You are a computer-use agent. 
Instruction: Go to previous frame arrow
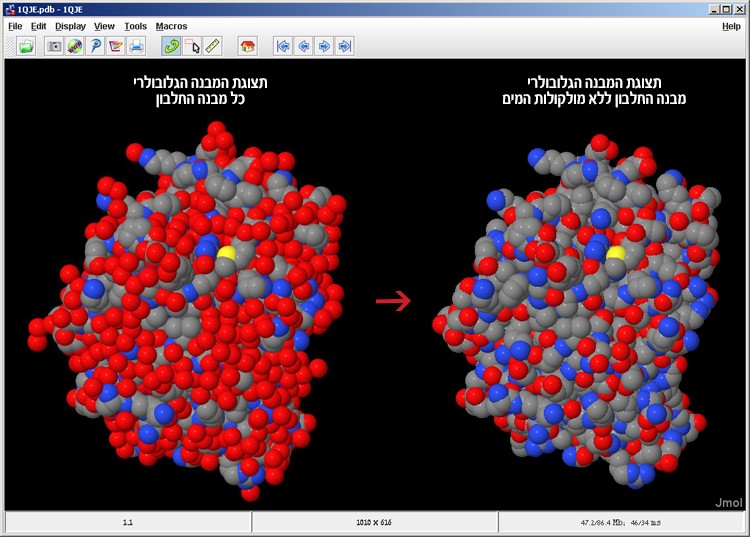click(x=303, y=46)
